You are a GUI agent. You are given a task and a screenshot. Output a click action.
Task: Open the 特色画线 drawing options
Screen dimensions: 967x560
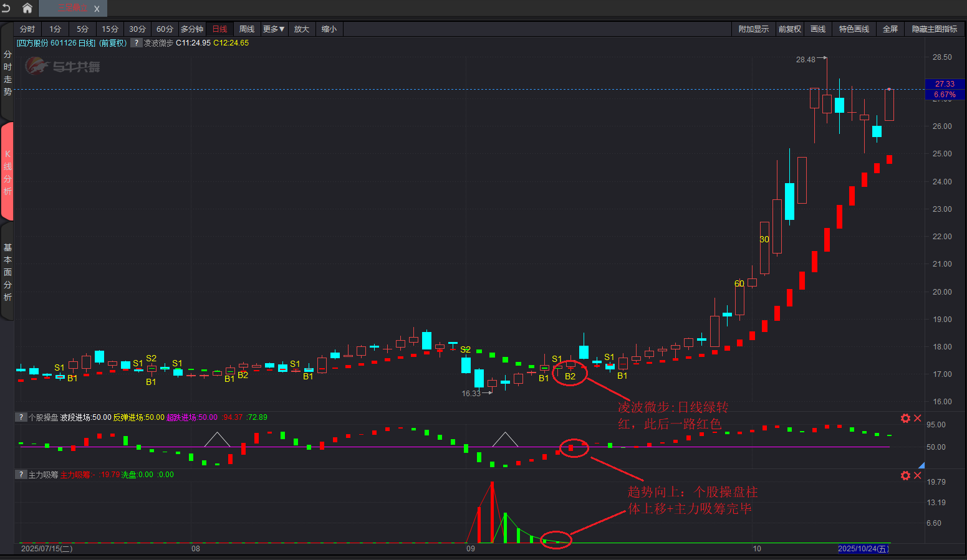click(x=854, y=29)
